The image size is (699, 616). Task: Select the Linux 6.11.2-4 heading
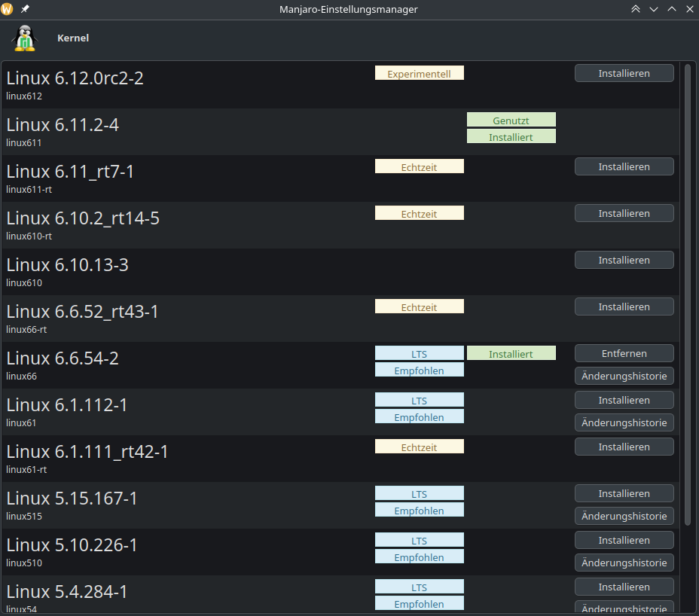coord(63,125)
